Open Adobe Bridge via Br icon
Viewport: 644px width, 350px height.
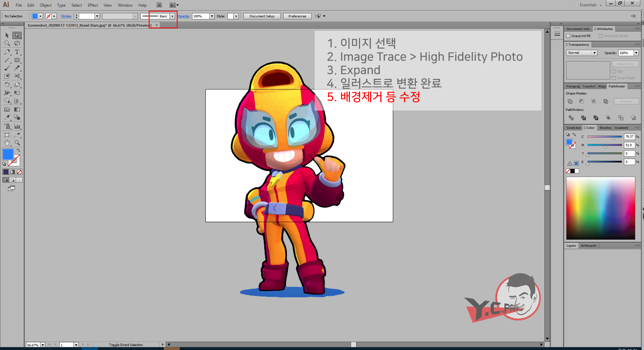(x=159, y=5)
